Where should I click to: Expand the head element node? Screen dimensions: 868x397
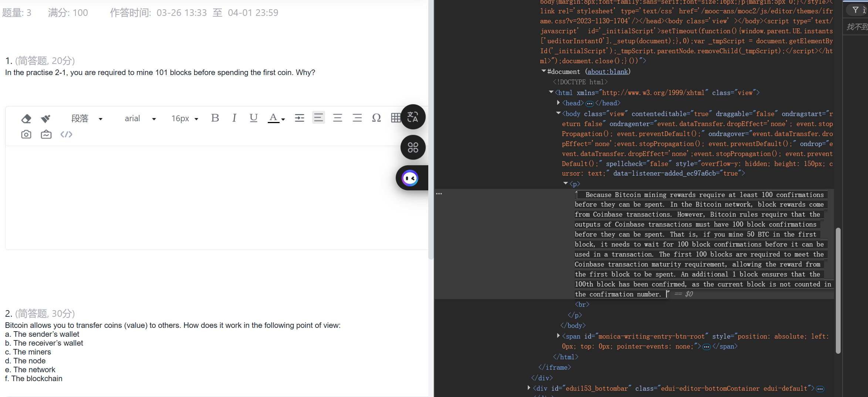[558, 102]
